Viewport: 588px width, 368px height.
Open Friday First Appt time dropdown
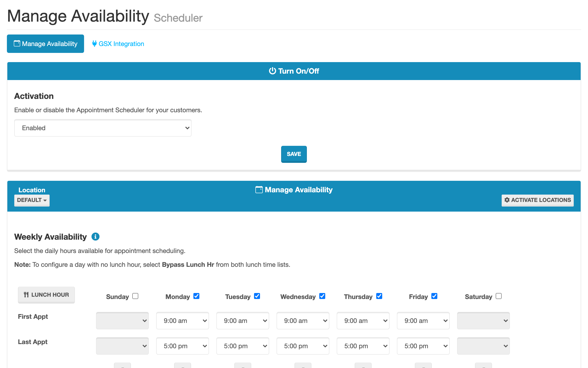pyautogui.click(x=423, y=321)
